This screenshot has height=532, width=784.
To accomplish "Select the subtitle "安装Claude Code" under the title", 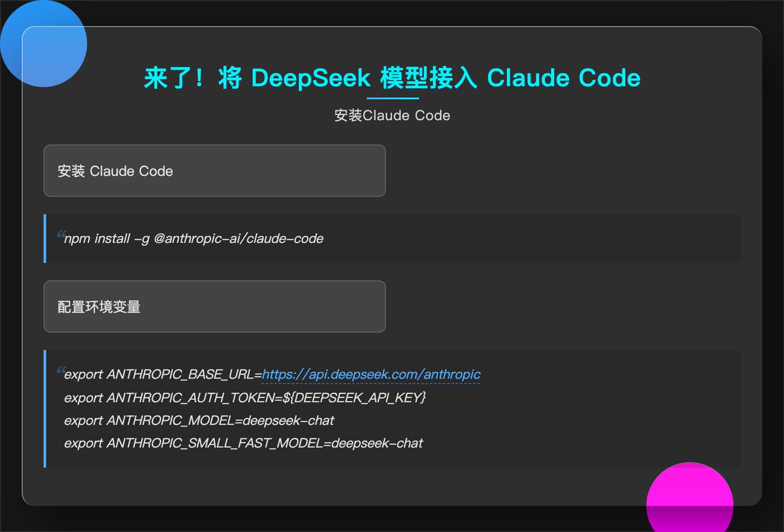I will (392, 116).
